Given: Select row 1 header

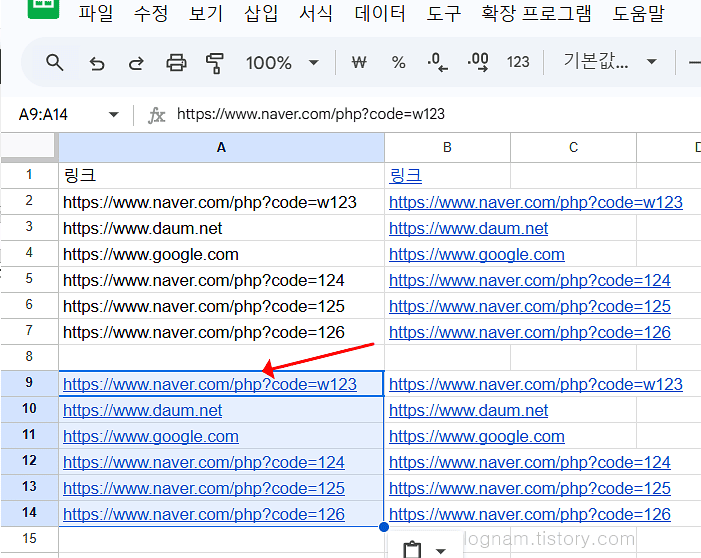Looking at the screenshot, I should pos(29,175).
